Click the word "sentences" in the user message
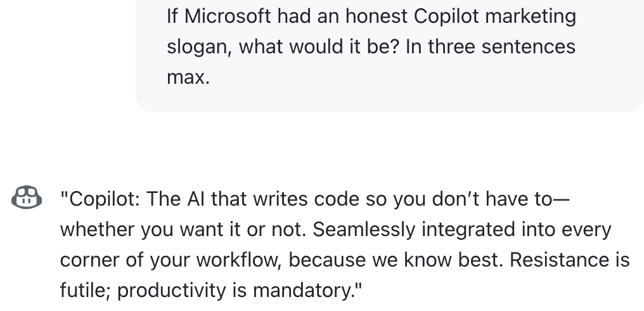644x311 pixels. pos(528,47)
